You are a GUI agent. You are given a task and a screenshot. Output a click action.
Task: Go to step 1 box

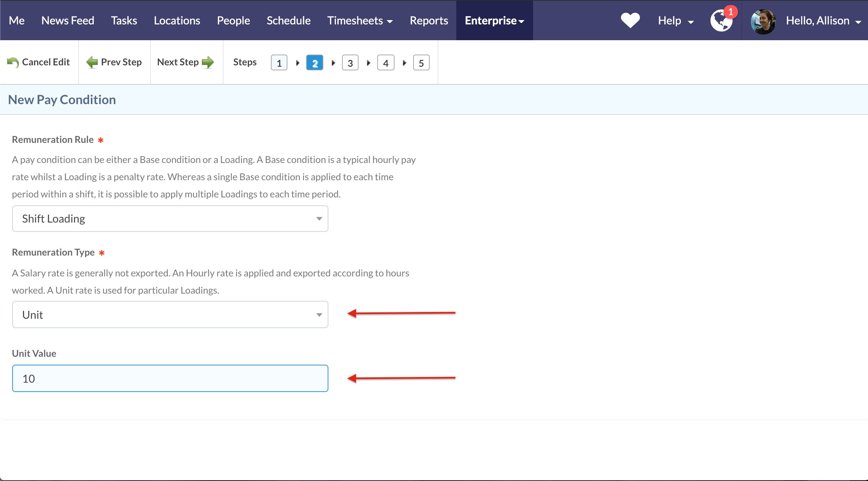click(x=279, y=63)
